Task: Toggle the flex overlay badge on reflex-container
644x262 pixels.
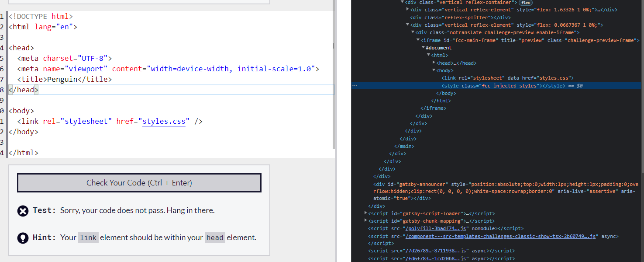Action: point(526,2)
